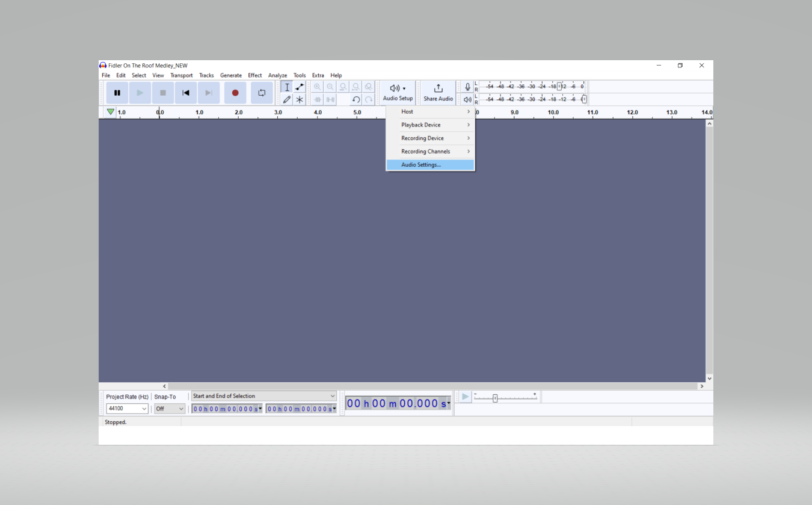Click the Redo icon
Screen dimensions: 812x505
(369, 99)
